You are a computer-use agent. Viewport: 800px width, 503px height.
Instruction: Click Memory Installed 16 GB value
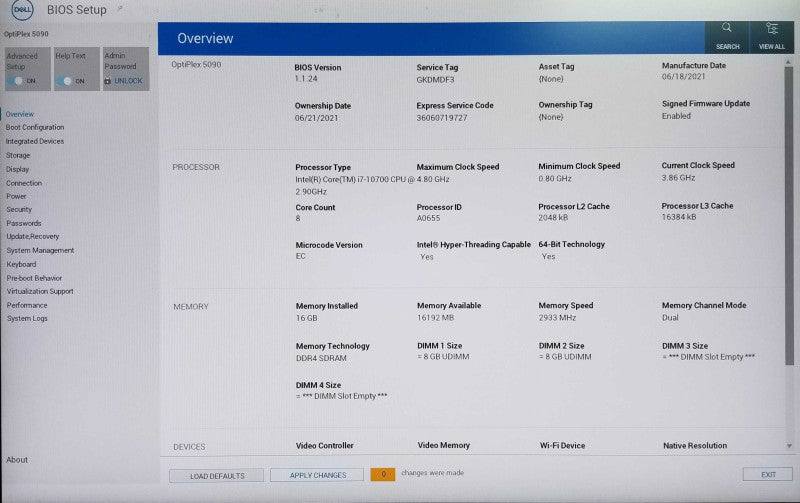pyautogui.click(x=307, y=318)
